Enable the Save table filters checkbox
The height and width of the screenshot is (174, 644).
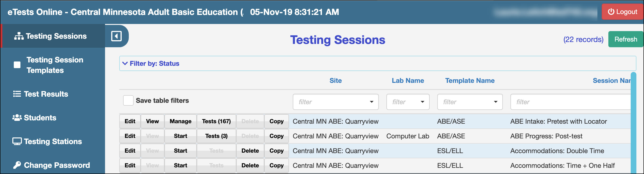click(128, 101)
